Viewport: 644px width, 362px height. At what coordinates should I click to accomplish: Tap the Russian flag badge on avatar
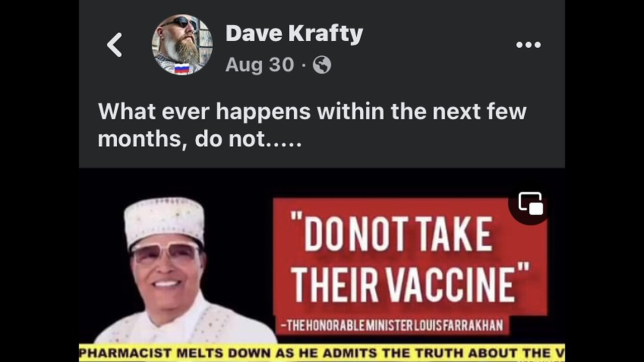coord(182,69)
